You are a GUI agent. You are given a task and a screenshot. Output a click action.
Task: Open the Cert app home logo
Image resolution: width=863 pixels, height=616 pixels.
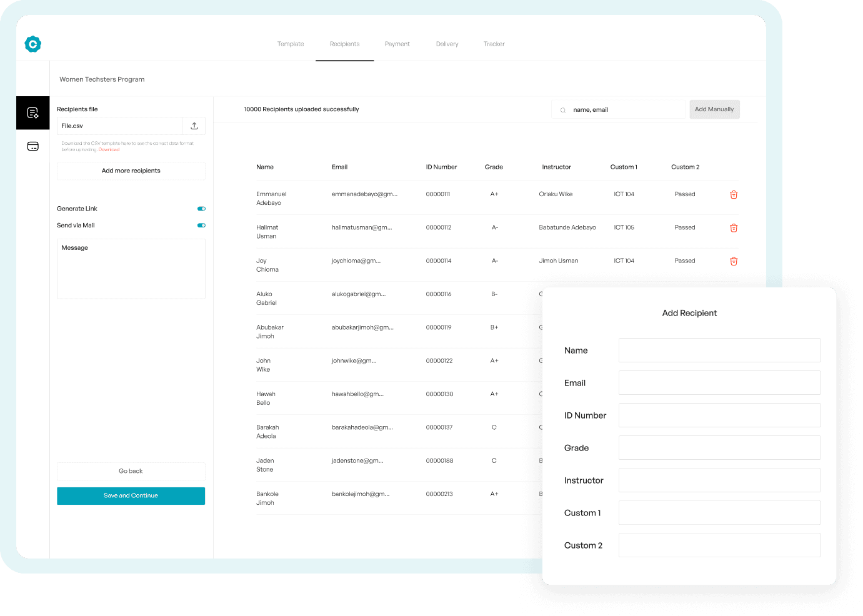coord(32,44)
